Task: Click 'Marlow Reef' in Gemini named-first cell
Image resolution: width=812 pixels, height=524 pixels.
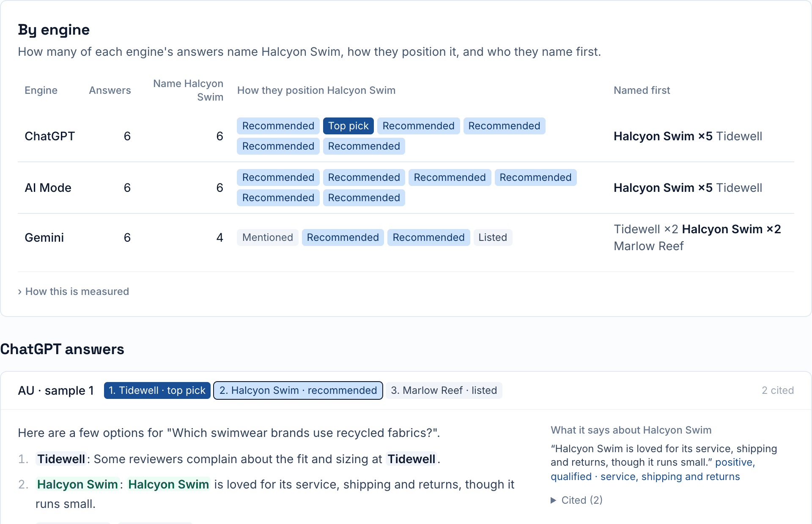Action: [649, 246]
